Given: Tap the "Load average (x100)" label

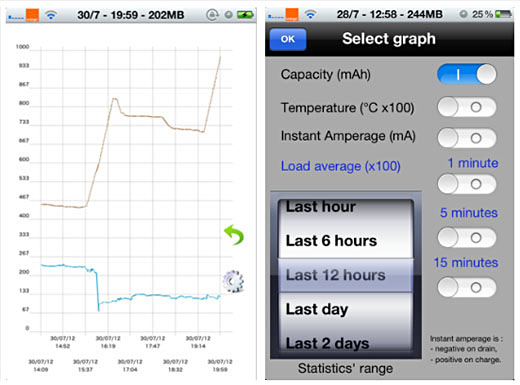Looking at the screenshot, I should [x=340, y=166].
